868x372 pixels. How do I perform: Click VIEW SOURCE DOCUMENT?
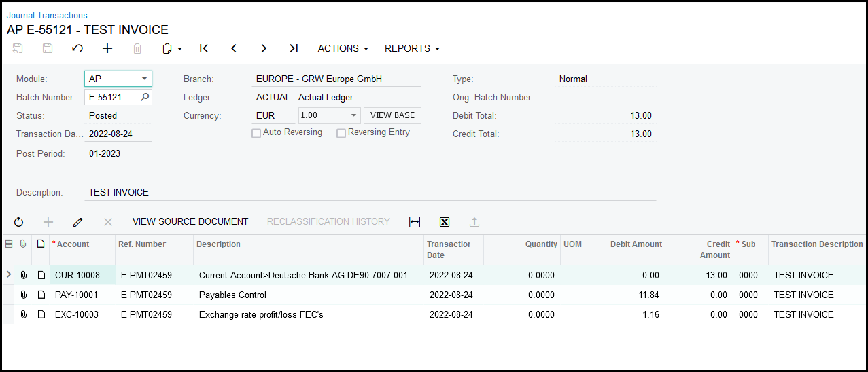[190, 221]
